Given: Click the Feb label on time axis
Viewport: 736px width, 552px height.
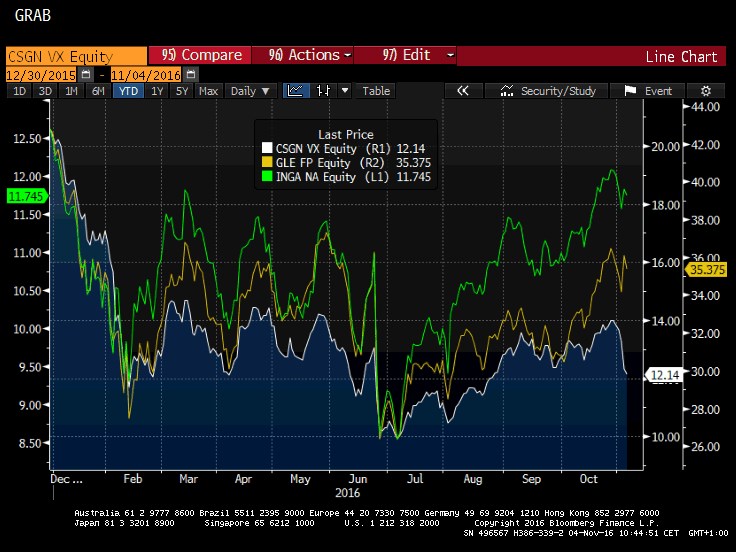Looking at the screenshot, I should point(132,478).
